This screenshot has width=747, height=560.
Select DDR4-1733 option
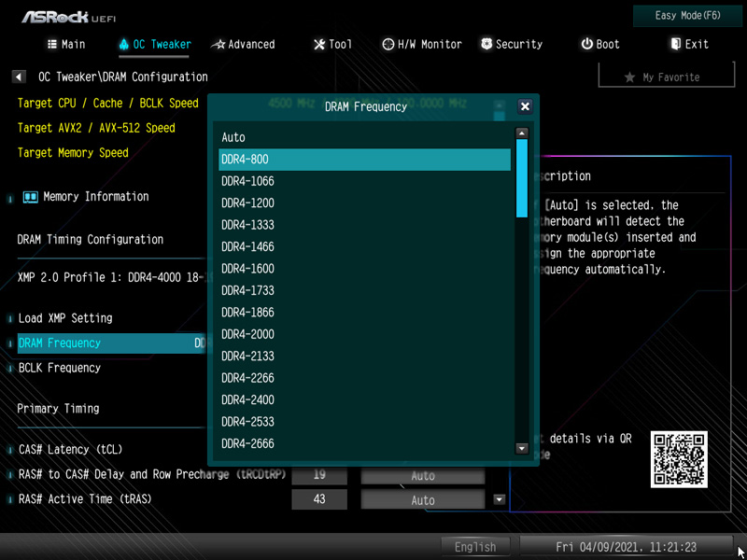point(364,290)
